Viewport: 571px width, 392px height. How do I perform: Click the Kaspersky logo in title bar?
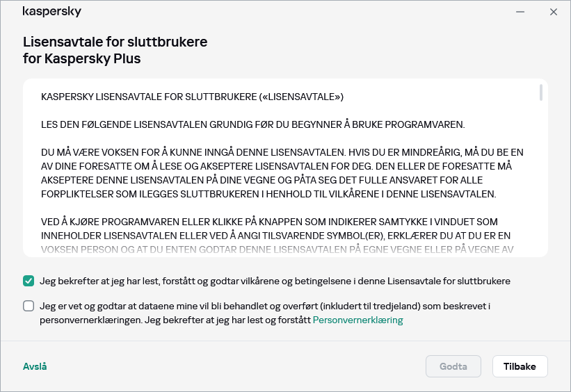point(51,12)
